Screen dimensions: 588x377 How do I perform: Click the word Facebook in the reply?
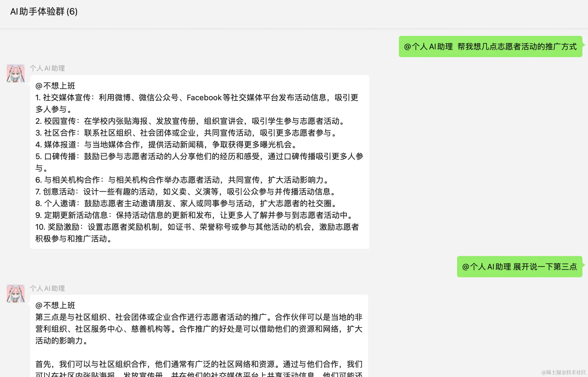(x=204, y=97)
